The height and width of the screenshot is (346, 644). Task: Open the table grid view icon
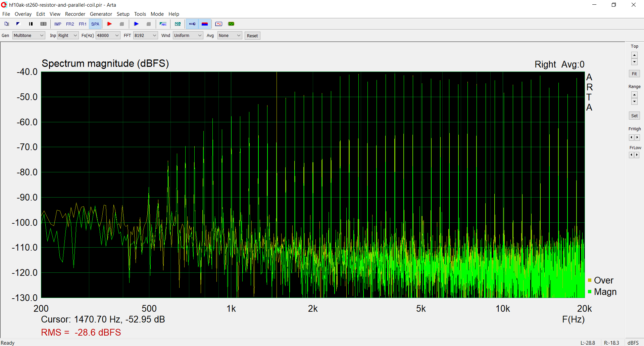click(43, 24)
